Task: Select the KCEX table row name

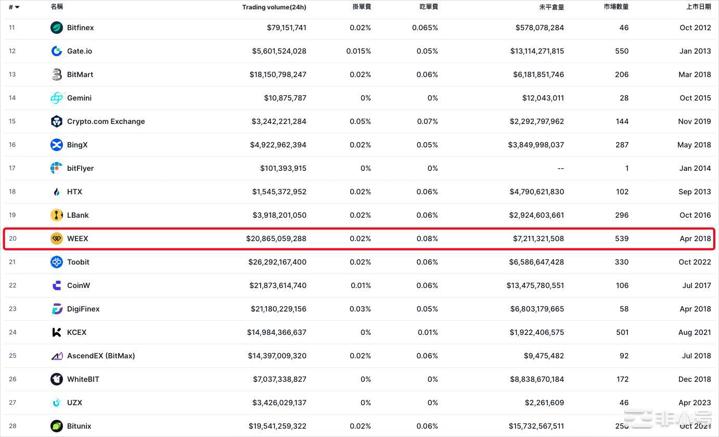Action: click(x=77, y=332)
